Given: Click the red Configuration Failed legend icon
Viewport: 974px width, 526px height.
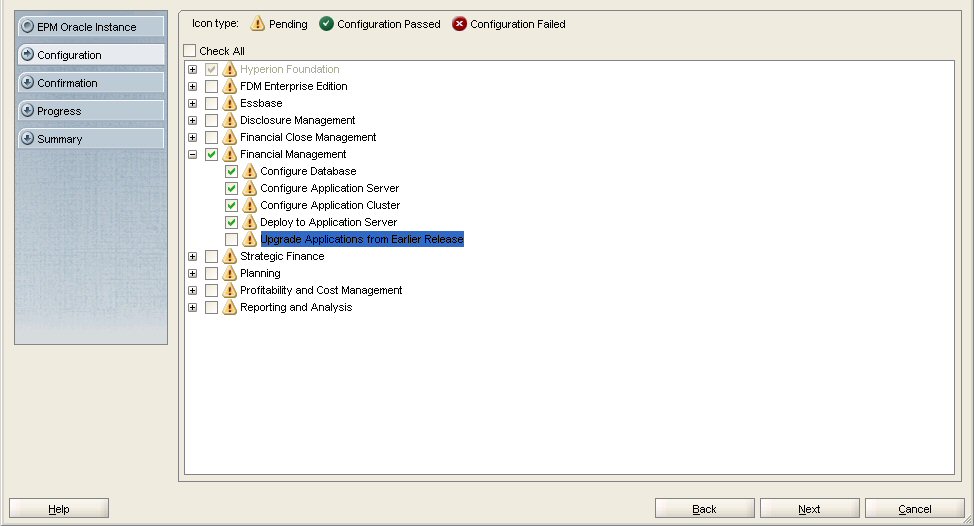Looking at the screenshot, I should click(x=459, y=24).
